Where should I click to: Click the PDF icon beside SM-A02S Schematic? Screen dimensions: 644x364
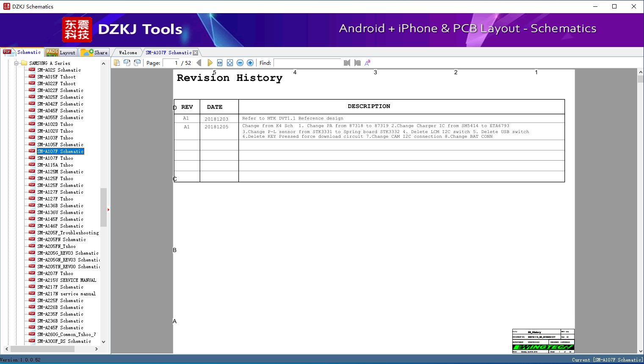[x=32, y=70]
